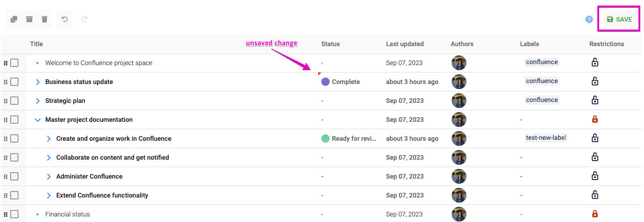Click the copy pages toolbar icon

click(14, 19)
